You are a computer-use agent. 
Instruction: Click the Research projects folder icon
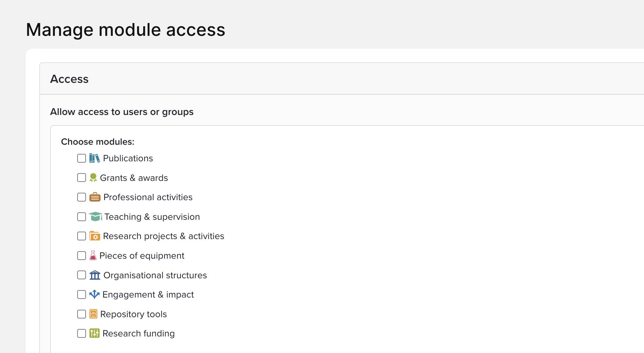coord(94,236)
